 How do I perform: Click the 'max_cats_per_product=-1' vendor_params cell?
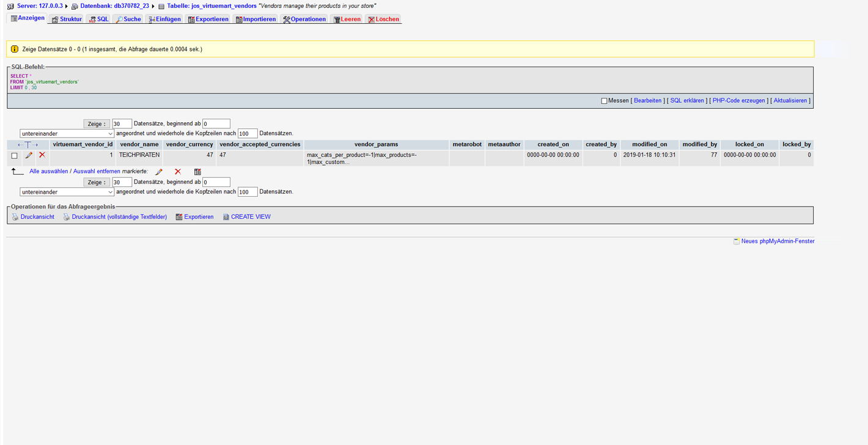pos(376,158)
